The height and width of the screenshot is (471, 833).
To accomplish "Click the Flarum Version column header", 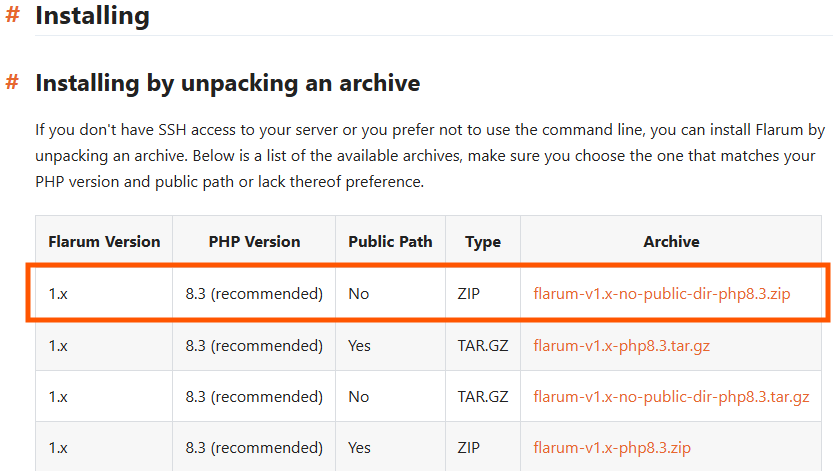I will click(104, 241).
